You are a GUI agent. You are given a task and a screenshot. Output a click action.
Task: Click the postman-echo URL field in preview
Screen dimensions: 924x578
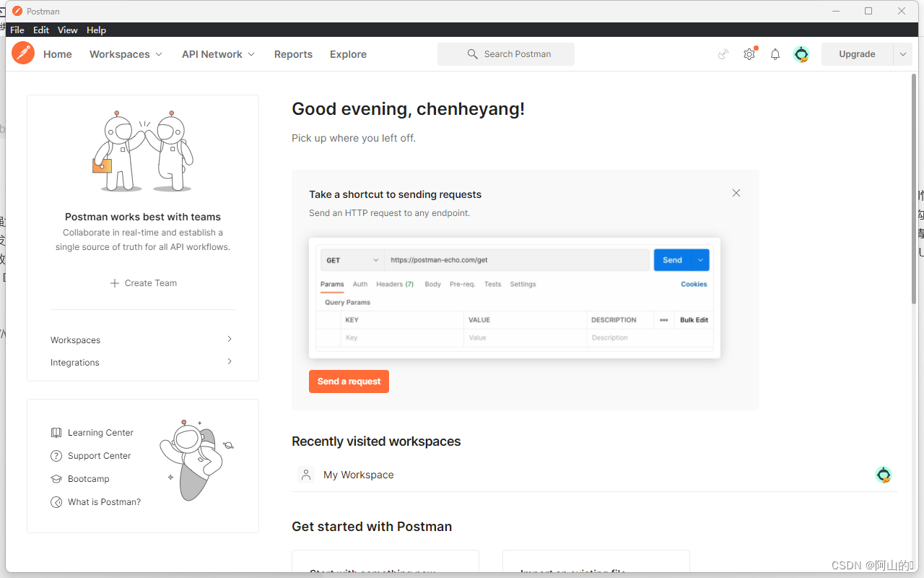(517, 260)
